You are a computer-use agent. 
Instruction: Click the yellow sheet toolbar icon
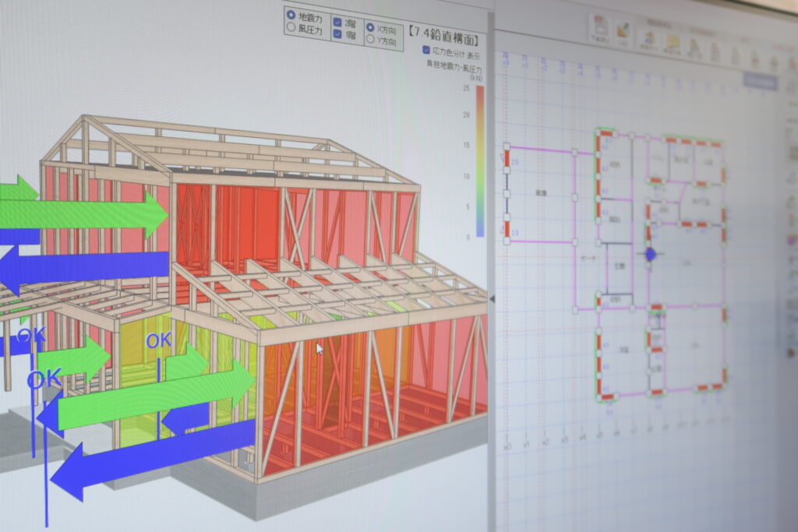click(x=672, y=43)
